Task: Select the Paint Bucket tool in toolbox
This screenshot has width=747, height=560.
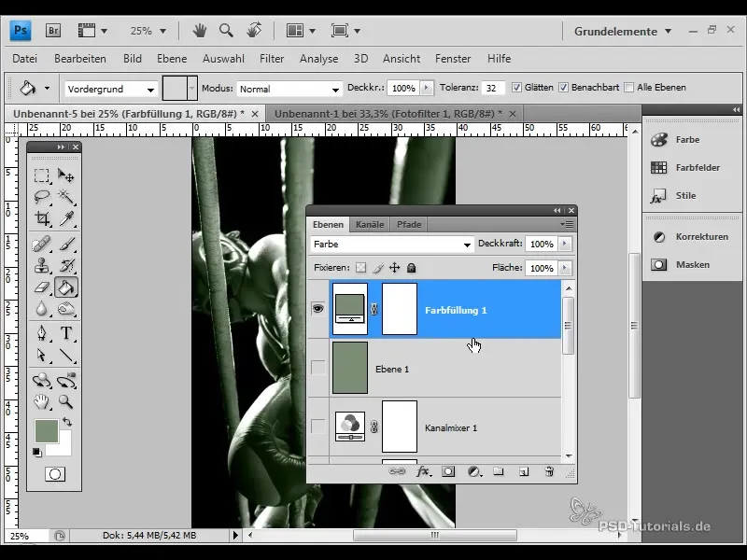Action: (65, 287)
